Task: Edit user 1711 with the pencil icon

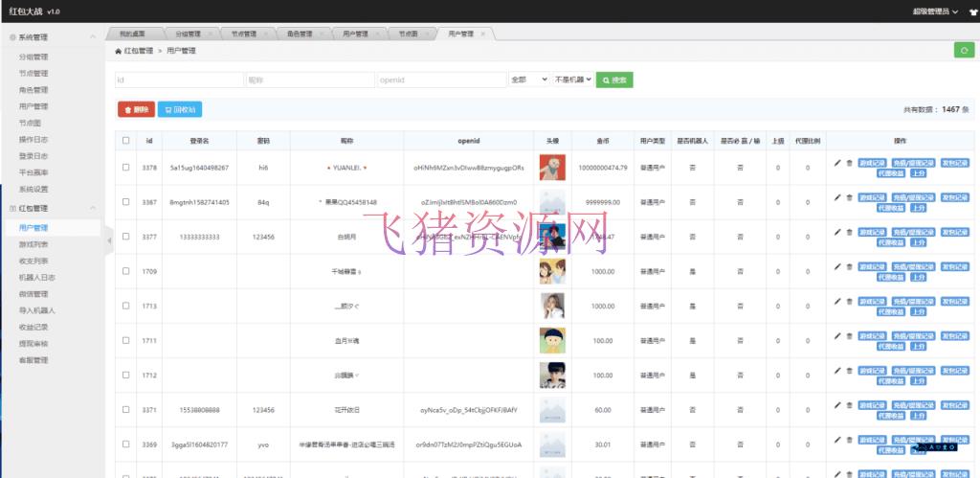Action: (x=837, y=335)
